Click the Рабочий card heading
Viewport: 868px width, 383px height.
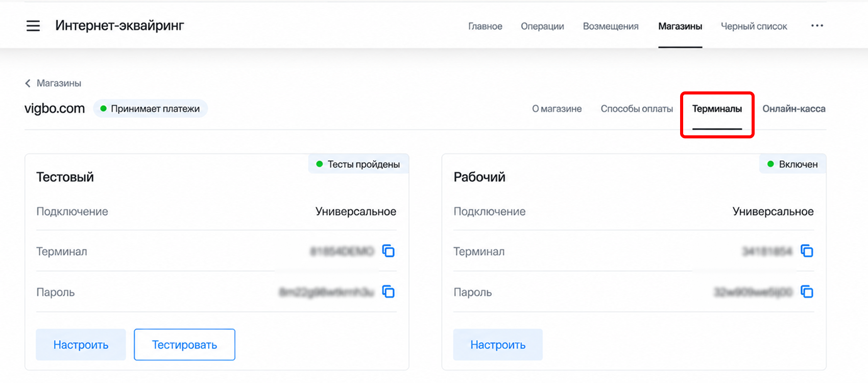[x=479, y=177]
